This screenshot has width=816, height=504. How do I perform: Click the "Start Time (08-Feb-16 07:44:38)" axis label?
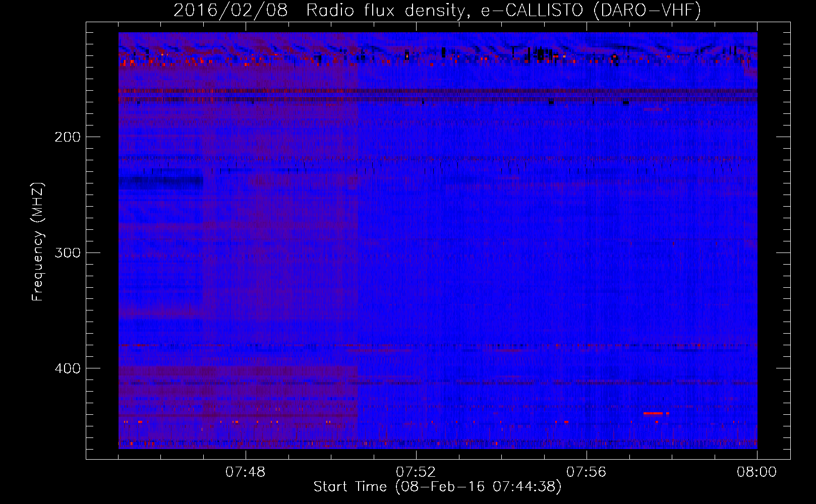437,487
